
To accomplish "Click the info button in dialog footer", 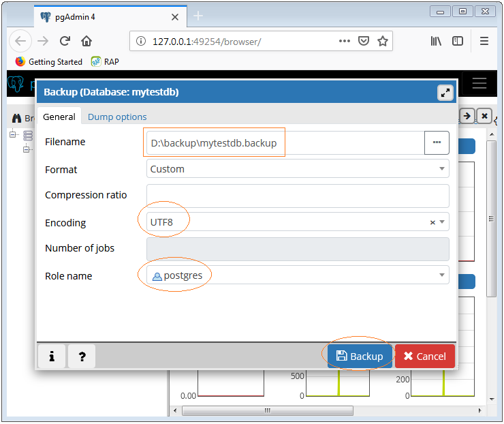I will pos(52,356).
